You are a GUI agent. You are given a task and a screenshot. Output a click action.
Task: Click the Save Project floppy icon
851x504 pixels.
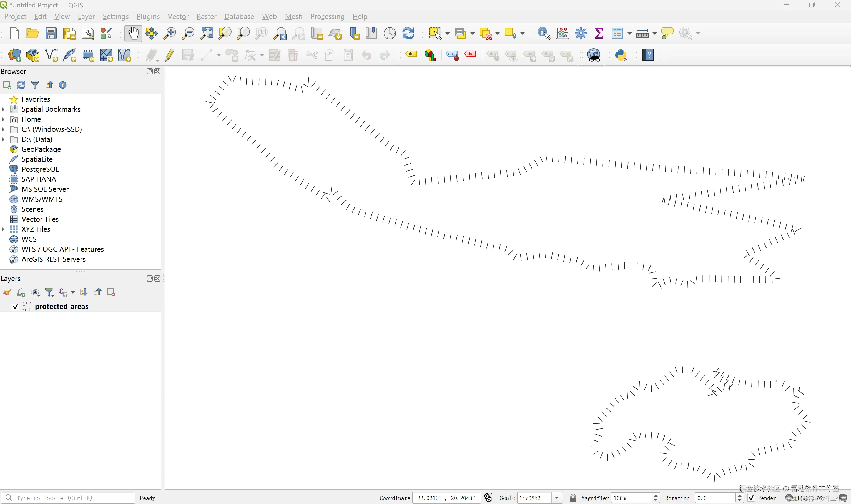pos(51,34)
